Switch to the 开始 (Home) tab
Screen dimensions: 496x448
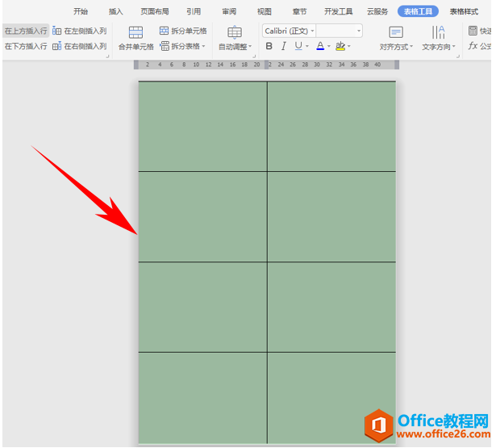coord(81,12)
